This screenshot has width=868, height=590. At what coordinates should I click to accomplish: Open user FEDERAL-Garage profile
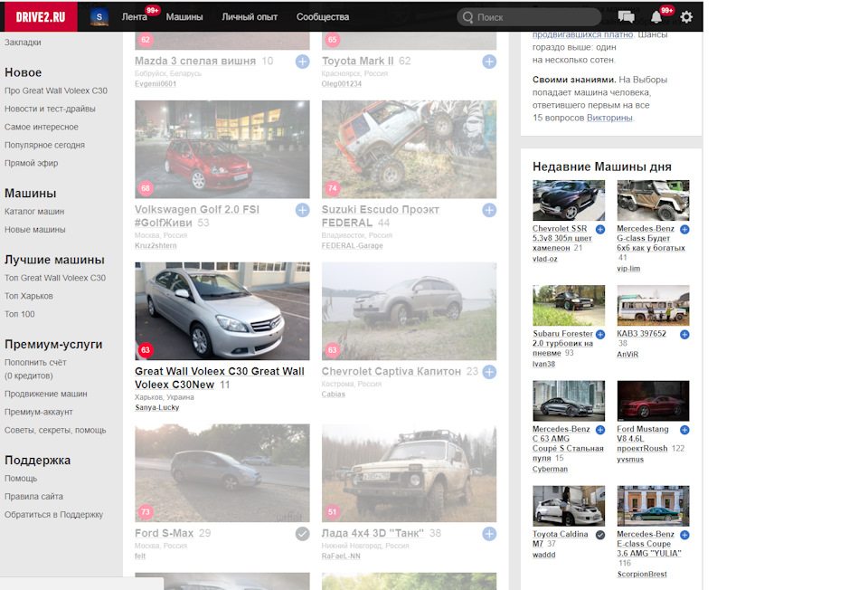(352, 245)
